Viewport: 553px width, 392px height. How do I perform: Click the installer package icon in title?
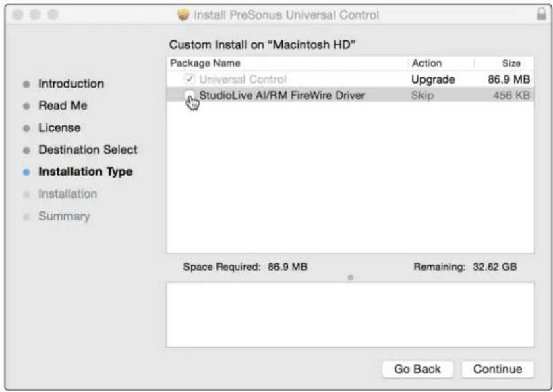coord(183,15)
